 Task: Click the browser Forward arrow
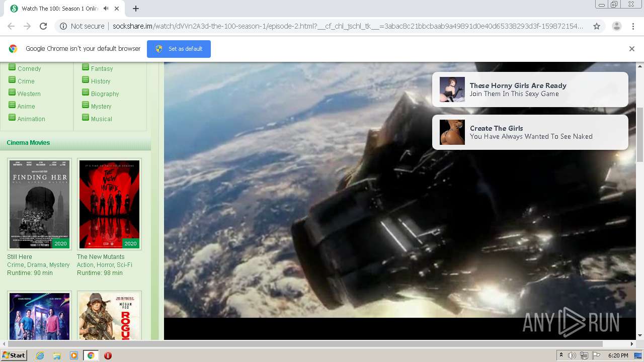[x=27, y=26]
